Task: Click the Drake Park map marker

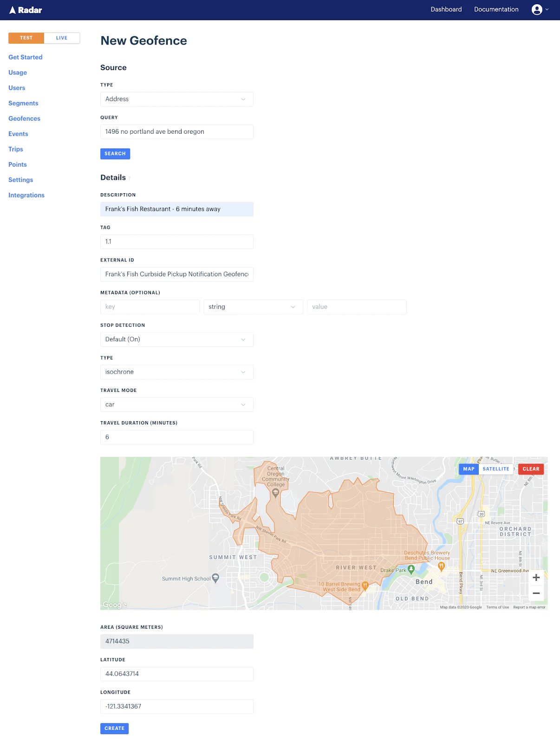Action: click(x=411, y=569)
